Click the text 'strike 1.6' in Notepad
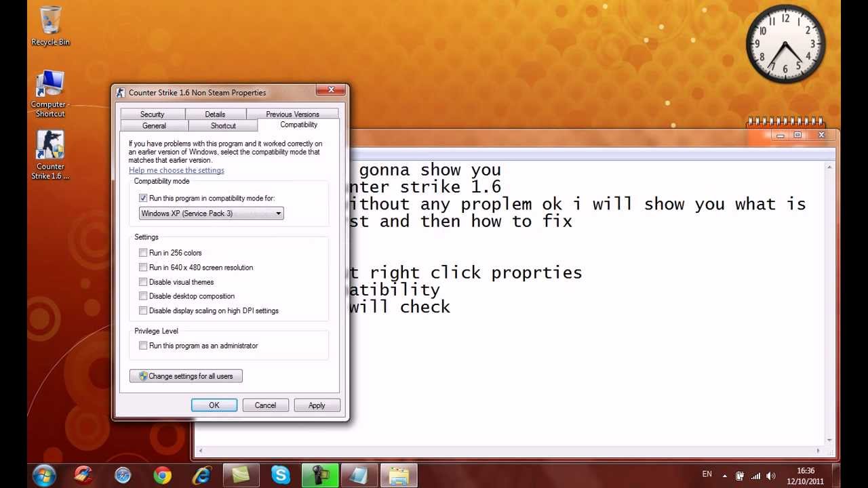868x488 pixels. [450, 188]
